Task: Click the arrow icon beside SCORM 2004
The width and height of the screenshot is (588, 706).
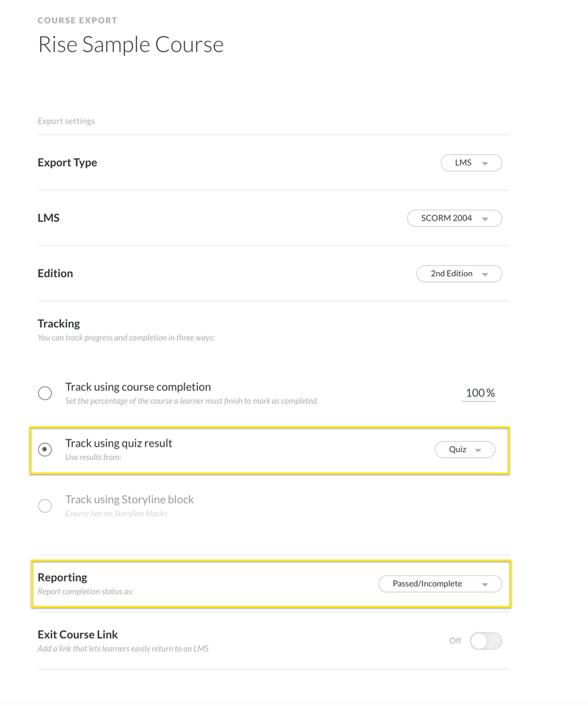Action: coord(486,219)
